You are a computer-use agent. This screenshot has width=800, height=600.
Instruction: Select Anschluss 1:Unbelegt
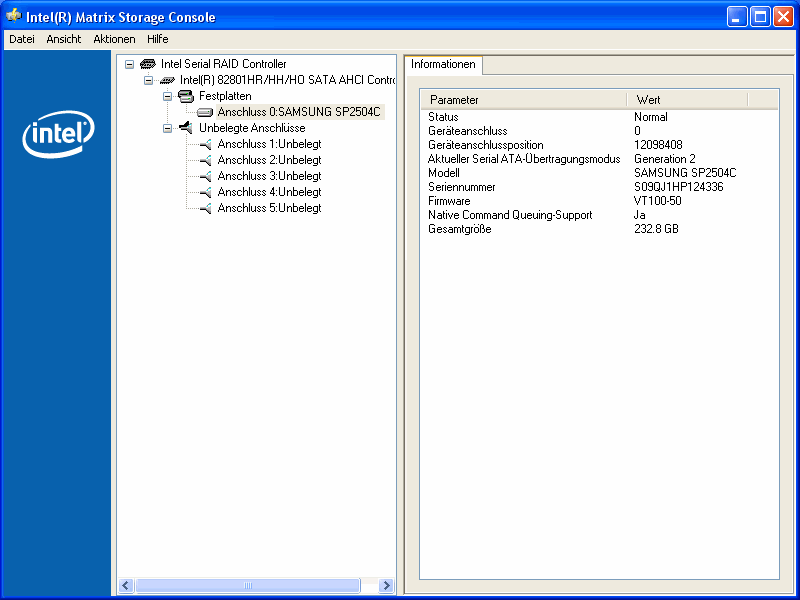coord(269,144)
